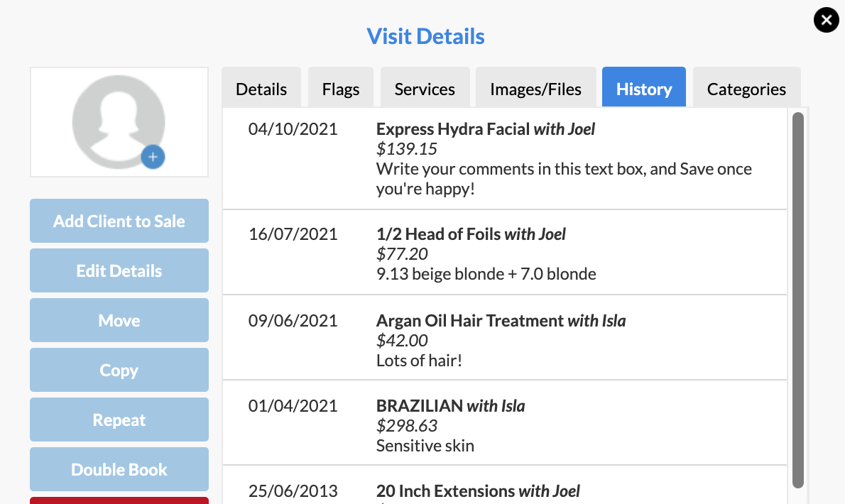This screenshot has height=504, width=845.
Task: Select the 01/04/2021 date entry
Action: [x=293, y=406]
